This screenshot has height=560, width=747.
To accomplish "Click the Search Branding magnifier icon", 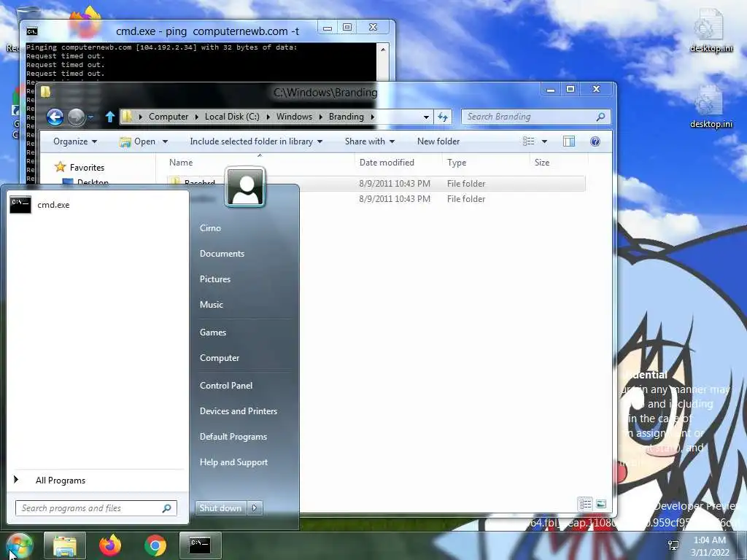I will tap(601, 117).
